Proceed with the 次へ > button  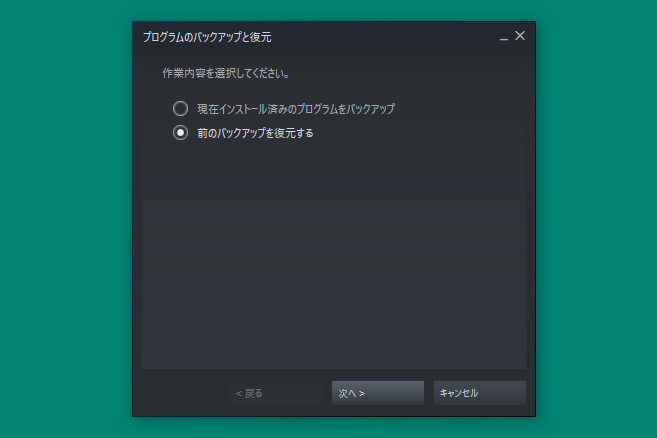(x=378, y=393)
